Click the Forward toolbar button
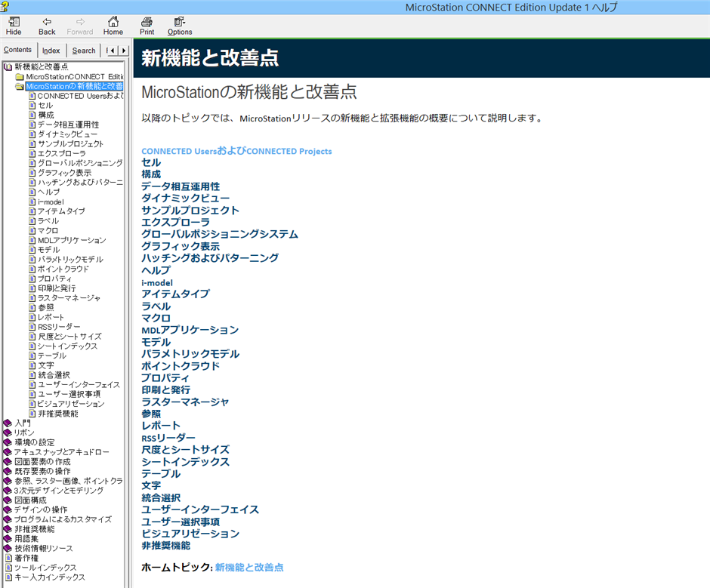The height and width of the screenshot is (588, 710). point(80,26)
